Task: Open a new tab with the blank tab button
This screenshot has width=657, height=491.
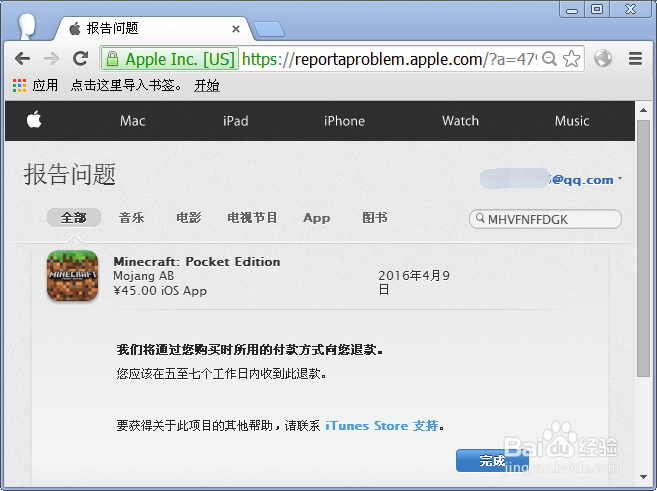Action: (x=269, y=29)
